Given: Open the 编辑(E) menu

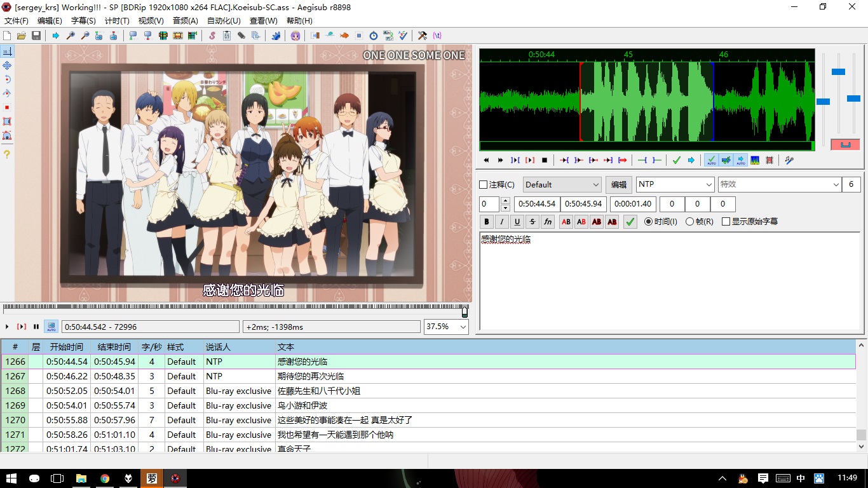Looking at the screenshot, I should point(50,21).
